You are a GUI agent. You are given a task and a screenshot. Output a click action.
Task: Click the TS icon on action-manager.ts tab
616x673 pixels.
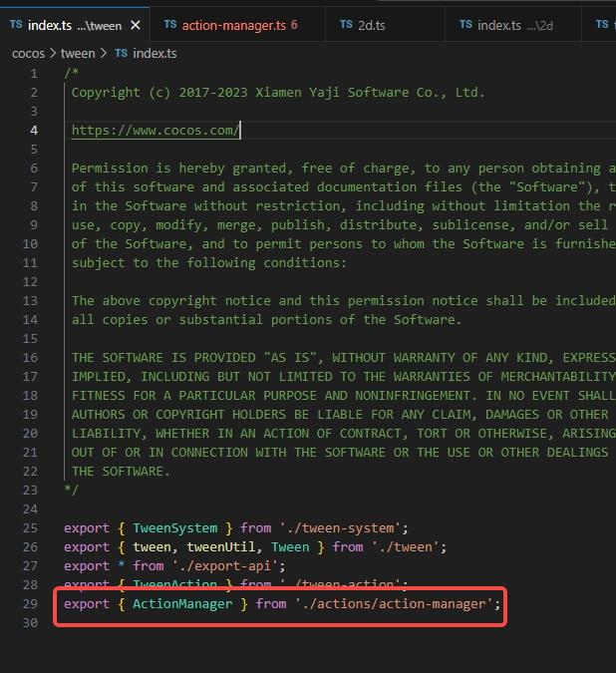(x=170, y=25)
